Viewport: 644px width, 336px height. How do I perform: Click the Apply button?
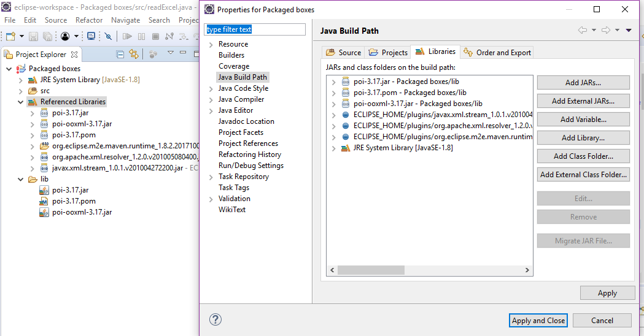click(x=607, y=293)
